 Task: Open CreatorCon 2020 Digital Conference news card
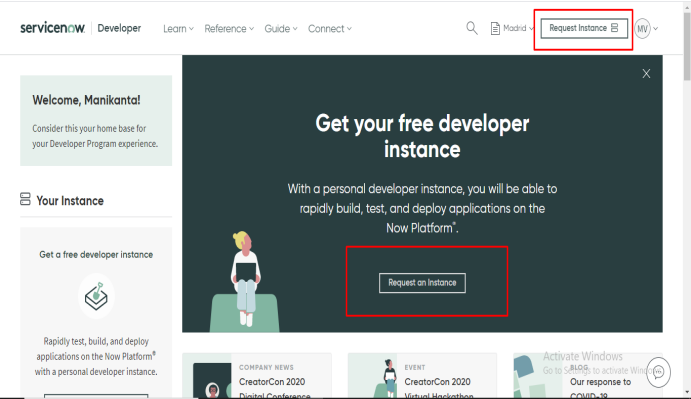click(257, 376)
